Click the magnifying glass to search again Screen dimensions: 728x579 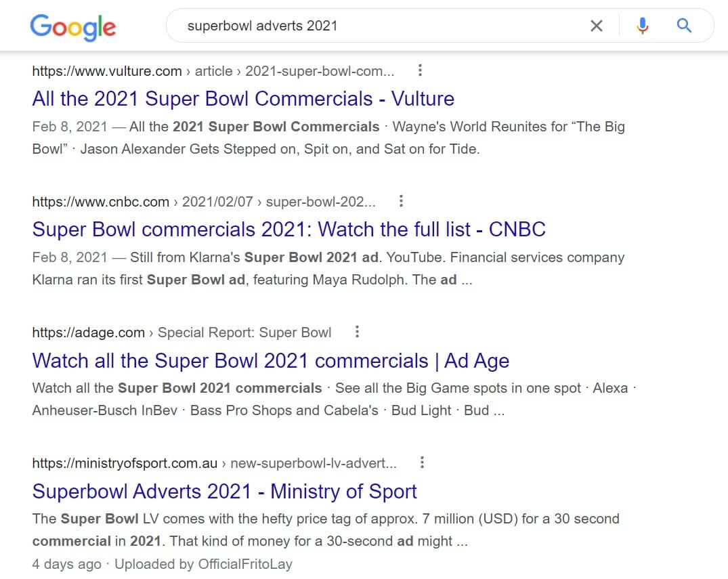(x=683, y=25)
